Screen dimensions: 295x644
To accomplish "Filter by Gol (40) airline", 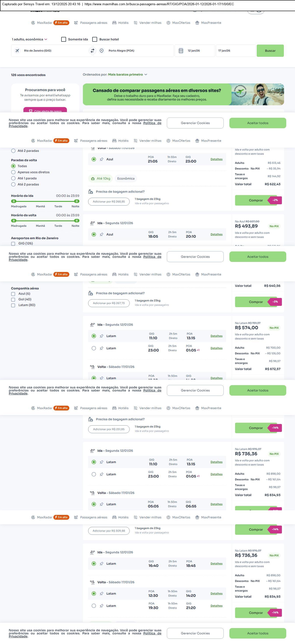I will pyautogui.click(x=13, y=299).
